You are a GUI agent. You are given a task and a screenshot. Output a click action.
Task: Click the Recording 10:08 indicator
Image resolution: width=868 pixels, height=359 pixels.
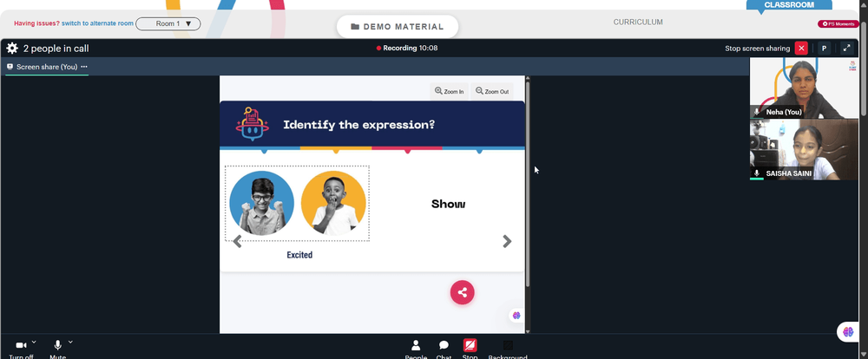[407, 48]
